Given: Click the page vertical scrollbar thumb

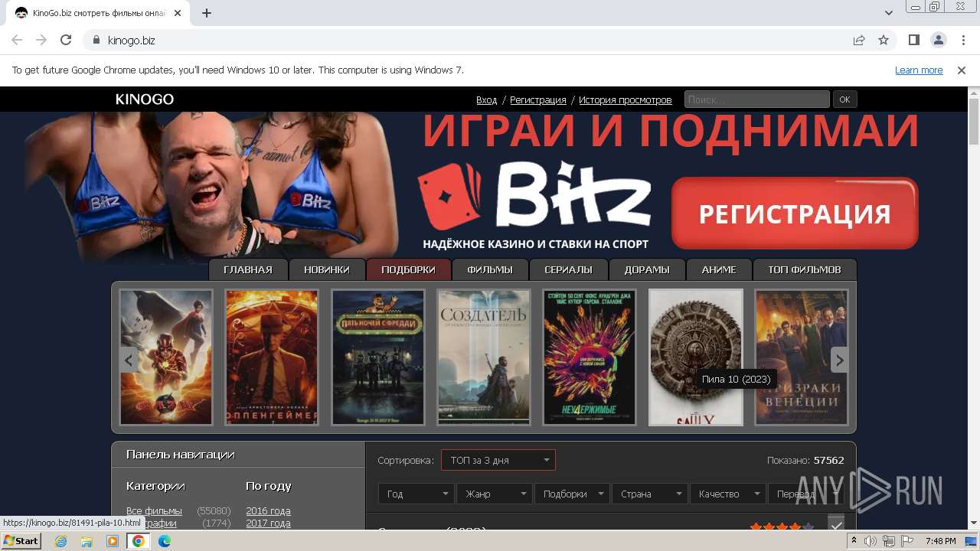Looking at the screenshot, I should (973, 121).
